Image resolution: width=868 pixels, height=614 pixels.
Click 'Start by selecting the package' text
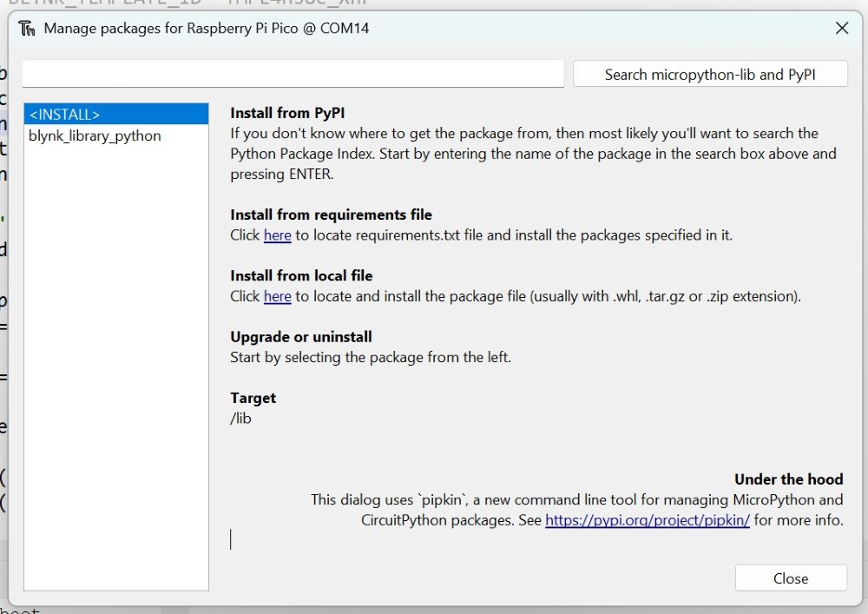tap(371, 357)
